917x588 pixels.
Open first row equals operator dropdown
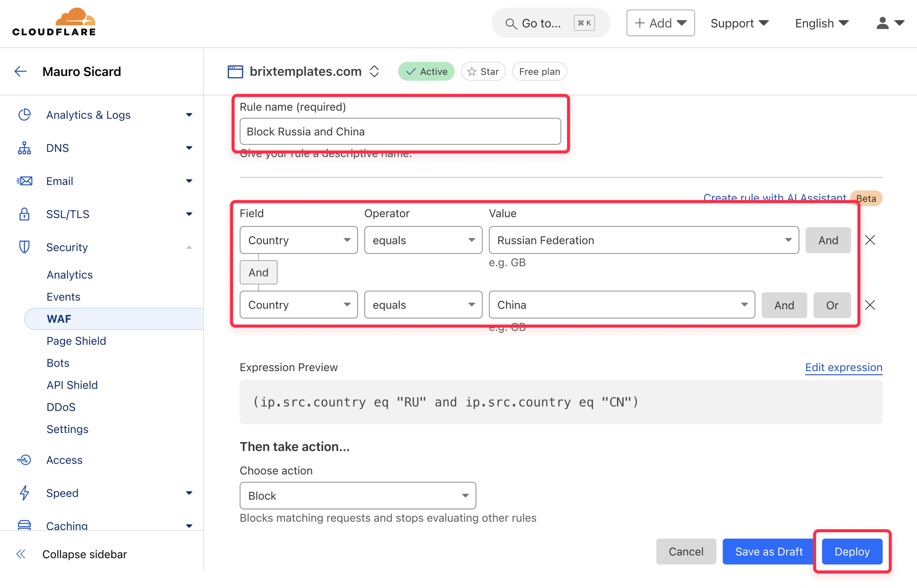pyautogui.click(x=423, y=240)
